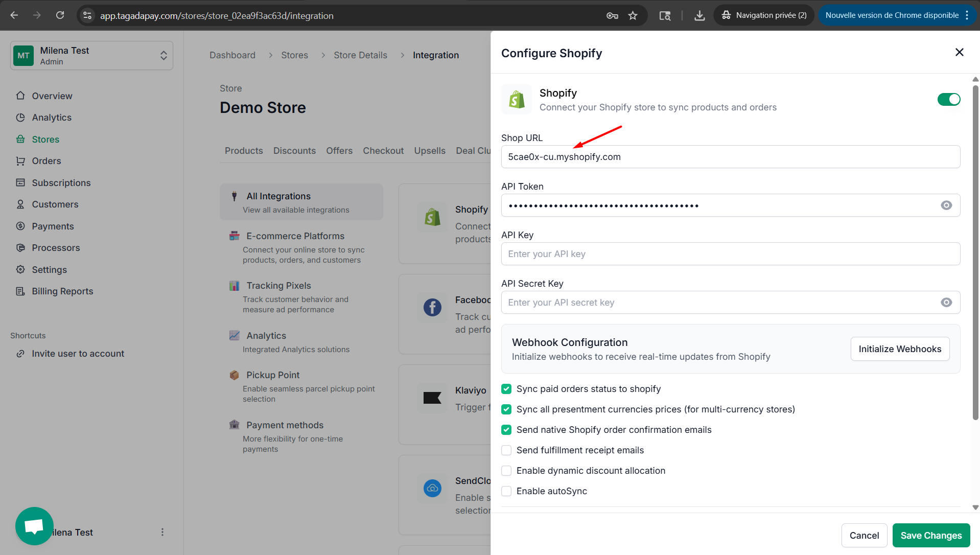This screenshot has height=555, width=980.
Task: Select Tracking Pixels category
Action: (301, 297)
